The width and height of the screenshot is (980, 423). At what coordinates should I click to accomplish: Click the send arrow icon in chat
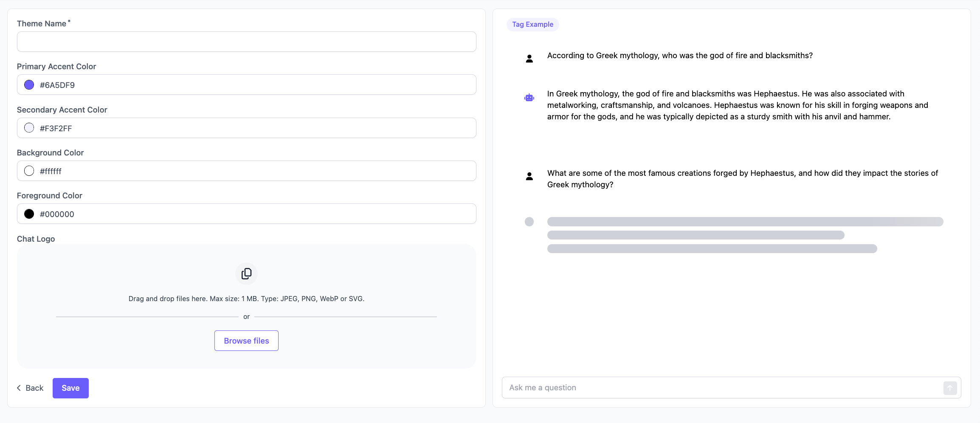click(950, 388)
